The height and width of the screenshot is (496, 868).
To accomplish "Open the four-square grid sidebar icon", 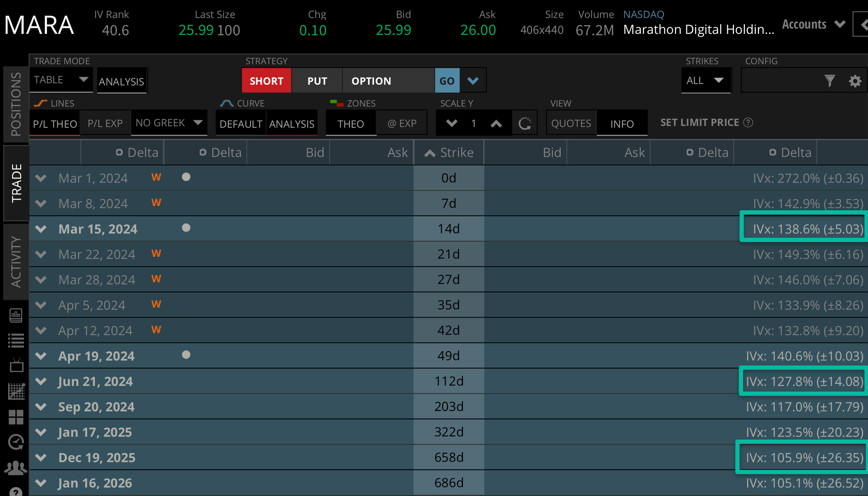I will click(16, 417).
